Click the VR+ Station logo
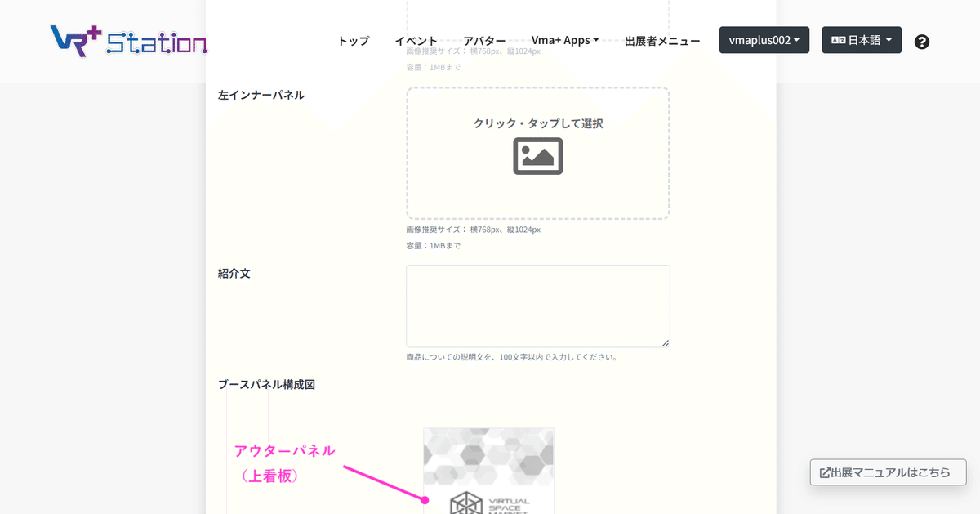The width and height of the screenshot is (980, 514). point(128,40)
